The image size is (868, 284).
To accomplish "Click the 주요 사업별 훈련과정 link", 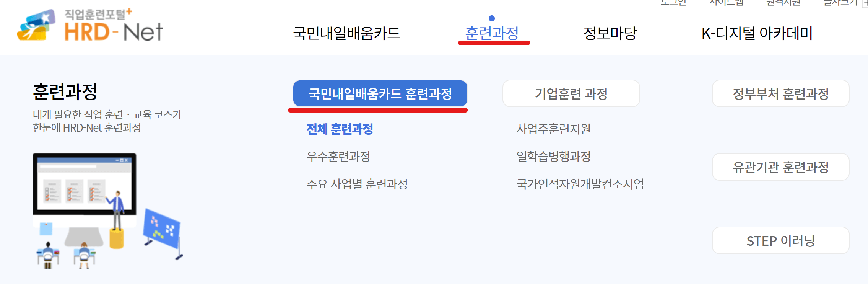I will click(357, 185).
